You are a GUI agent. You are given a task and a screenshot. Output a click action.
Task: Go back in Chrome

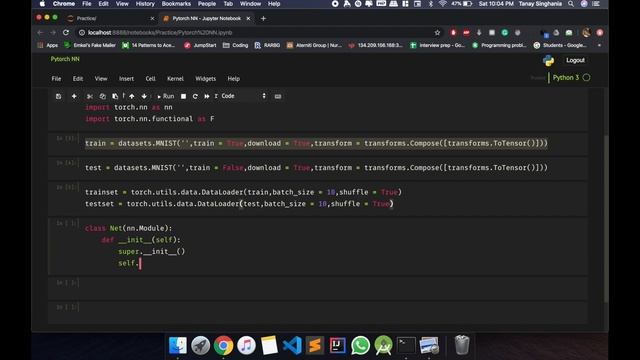40,32
